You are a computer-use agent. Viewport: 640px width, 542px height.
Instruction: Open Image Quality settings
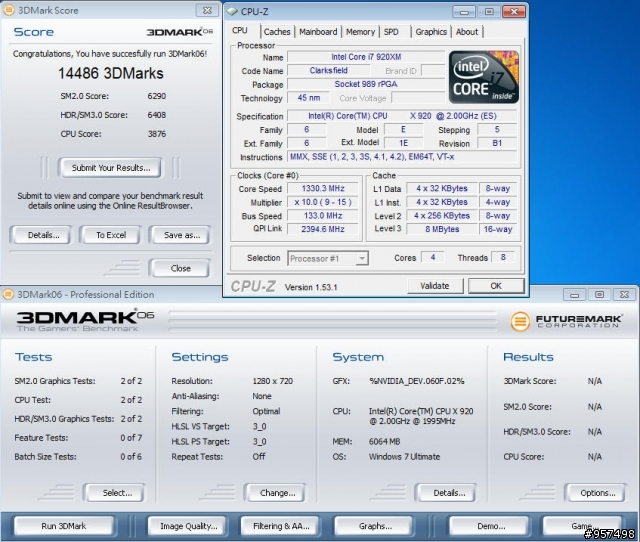[189, 526]
